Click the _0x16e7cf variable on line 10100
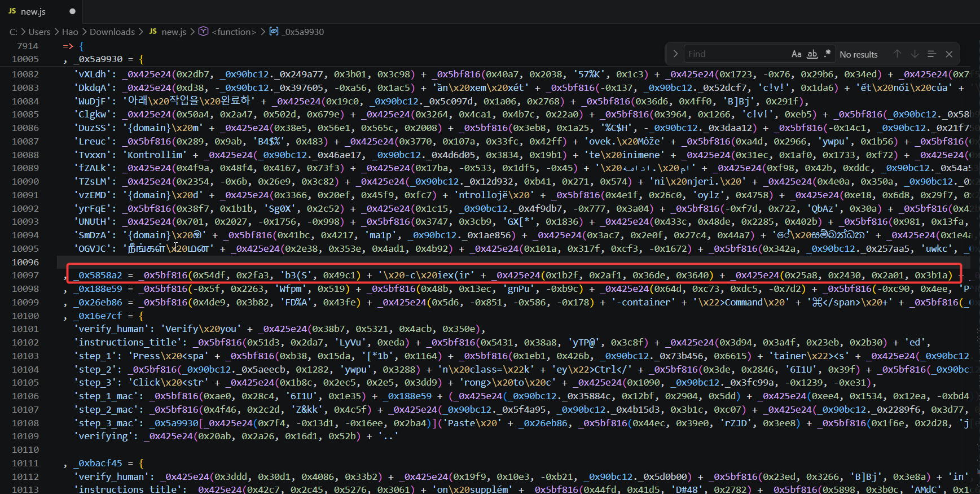 coord(98,316)
